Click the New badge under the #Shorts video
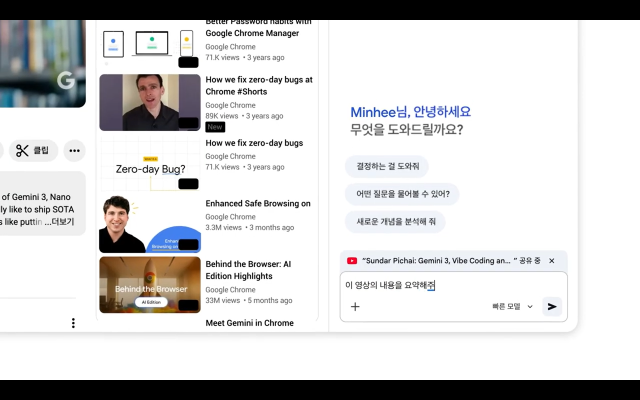This screenshot has height=400, width=640. 215,127
